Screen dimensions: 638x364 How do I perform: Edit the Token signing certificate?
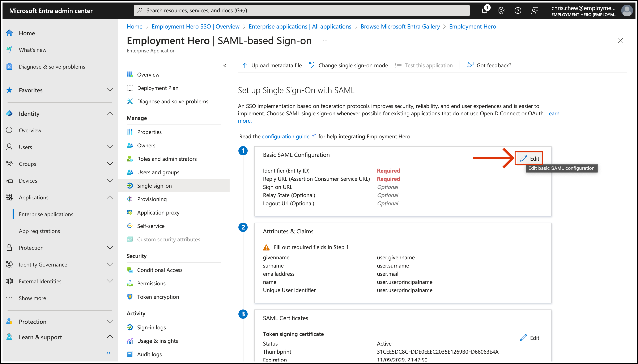click(x=530, y=338)
